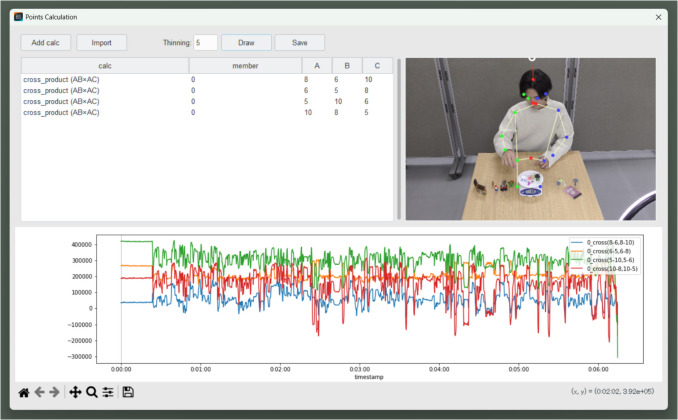This screenshot has height=420, width=678.
Task: Draw the graph with current settings
Action: point(246,43)
